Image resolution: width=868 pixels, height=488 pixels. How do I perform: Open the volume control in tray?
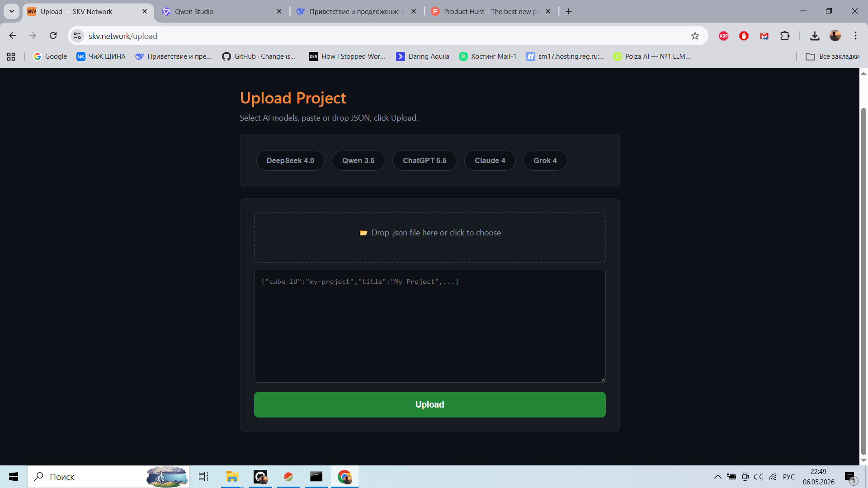pos(758,477)
